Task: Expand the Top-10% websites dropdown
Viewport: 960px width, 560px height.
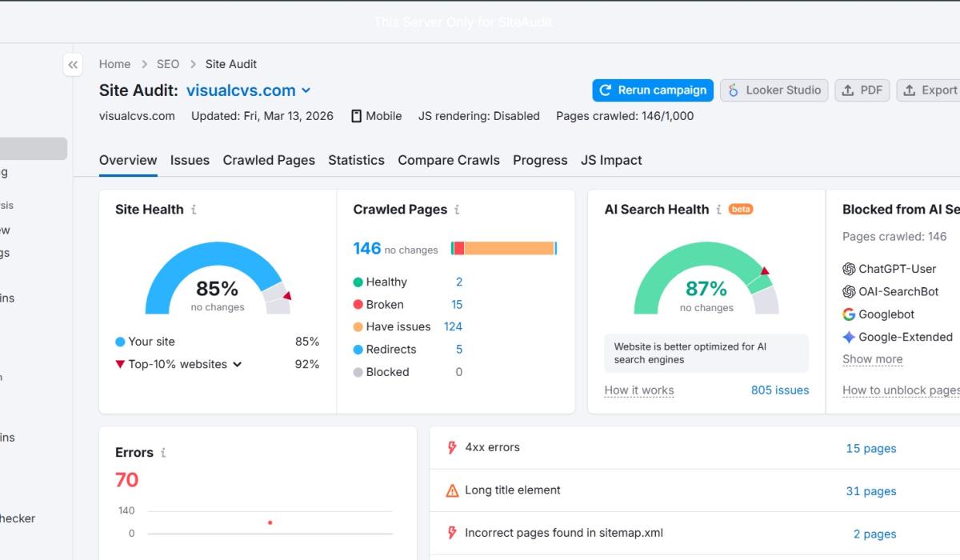Action: click(x=237, y=364)
